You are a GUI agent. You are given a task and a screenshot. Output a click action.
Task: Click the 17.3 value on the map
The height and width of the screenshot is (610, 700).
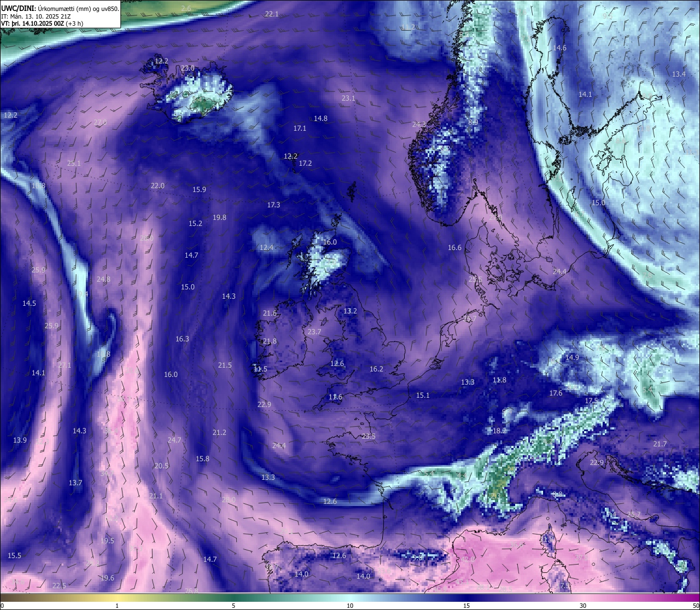pyautogui.click(x=273, y=205)
